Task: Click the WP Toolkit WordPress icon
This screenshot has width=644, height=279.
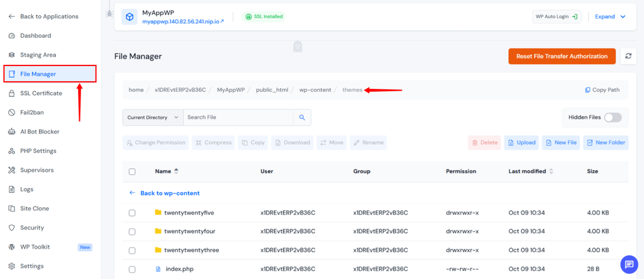Action: (x=12, y=247)
